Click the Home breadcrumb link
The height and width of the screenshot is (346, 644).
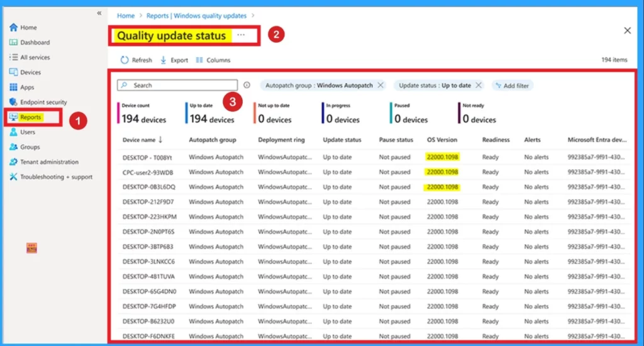point(126,16)
